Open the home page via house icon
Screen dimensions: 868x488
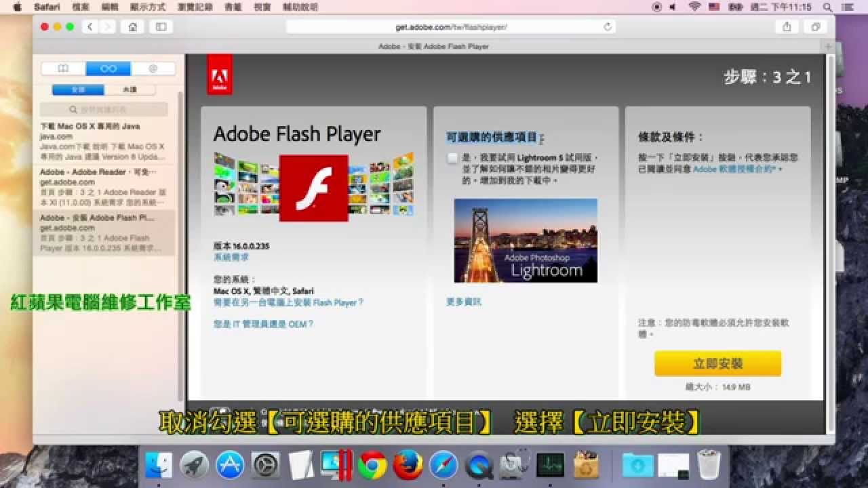click(132, 26)
